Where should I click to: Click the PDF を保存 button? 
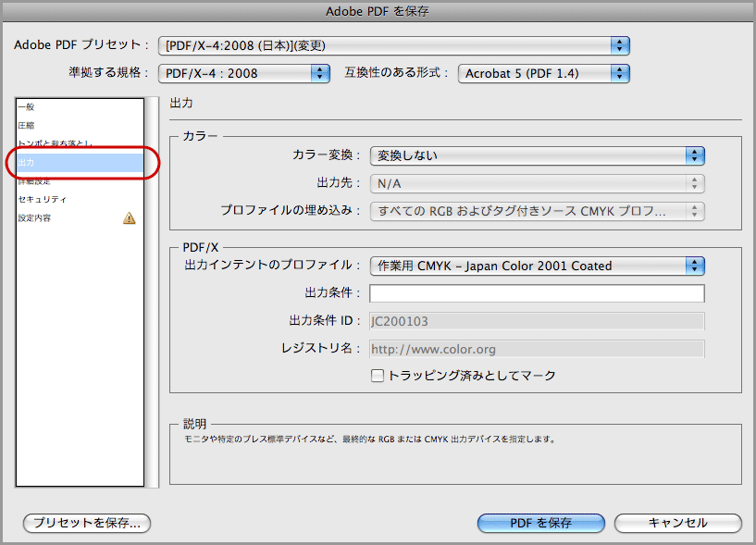541,523
